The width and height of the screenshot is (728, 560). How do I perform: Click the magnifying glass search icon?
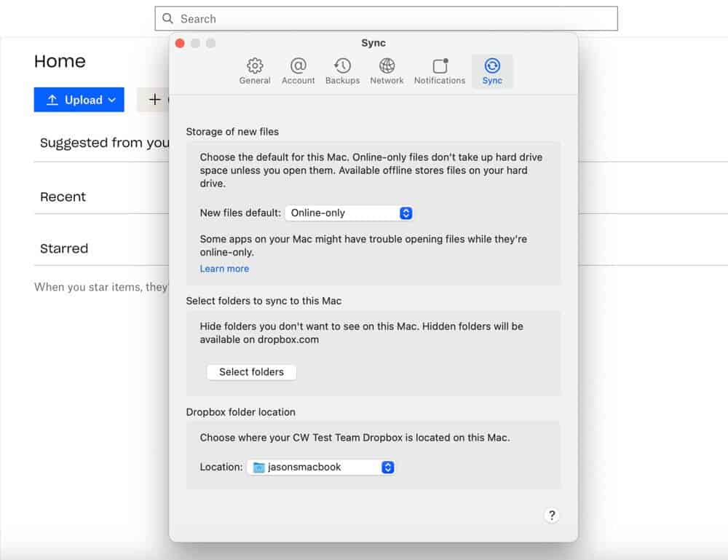coord(167,19)
